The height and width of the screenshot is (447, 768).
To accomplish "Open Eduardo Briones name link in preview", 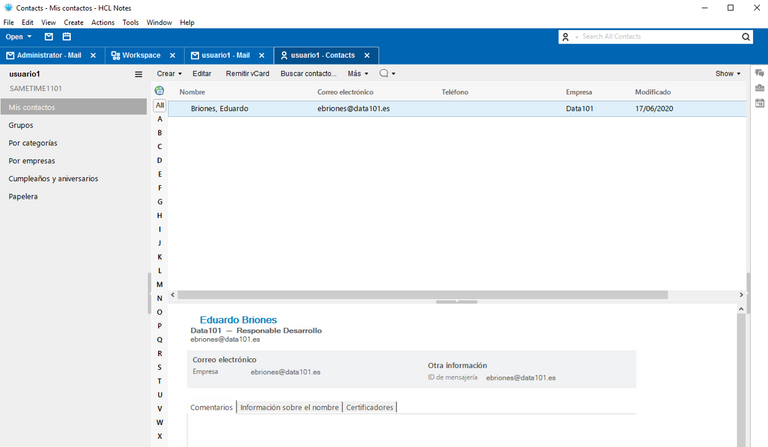I will (x=238, y=320).
